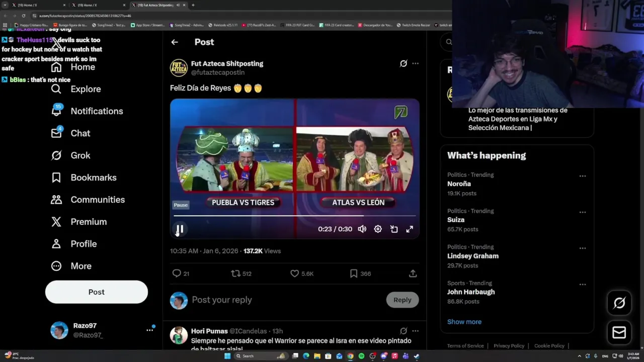Viewport: 644px width, 362px height.
Task: Open floating Grok button
Action: coord(619,303)
